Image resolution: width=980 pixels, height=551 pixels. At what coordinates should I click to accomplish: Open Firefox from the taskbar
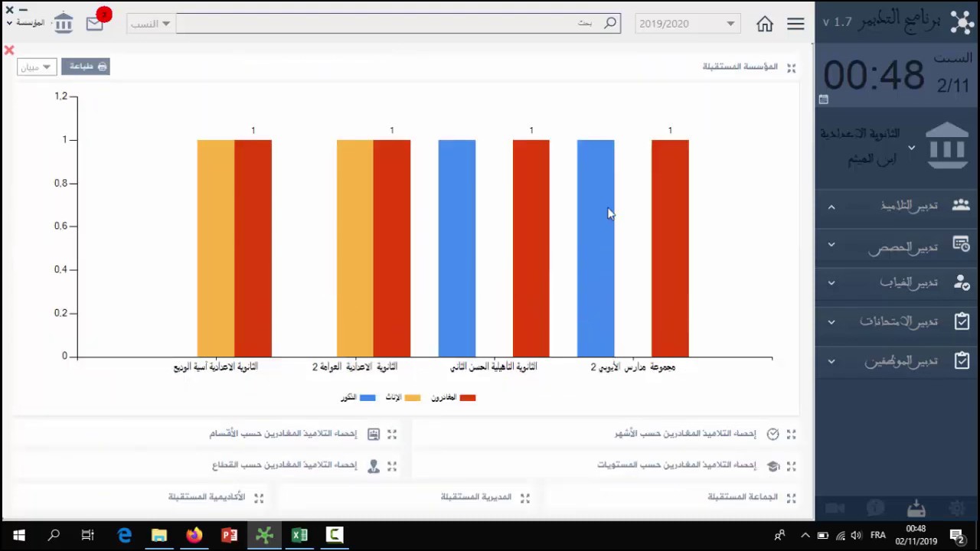click(194, 536)
